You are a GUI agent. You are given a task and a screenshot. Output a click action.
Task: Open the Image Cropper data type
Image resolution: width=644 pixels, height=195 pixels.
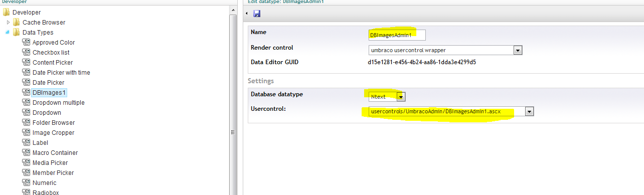click(53, 132)
